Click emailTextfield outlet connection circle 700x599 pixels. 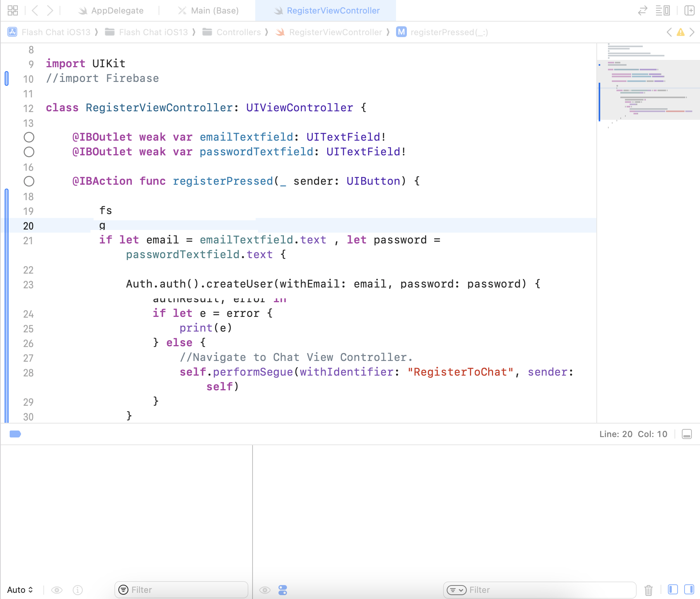click(x=29, y=137)
